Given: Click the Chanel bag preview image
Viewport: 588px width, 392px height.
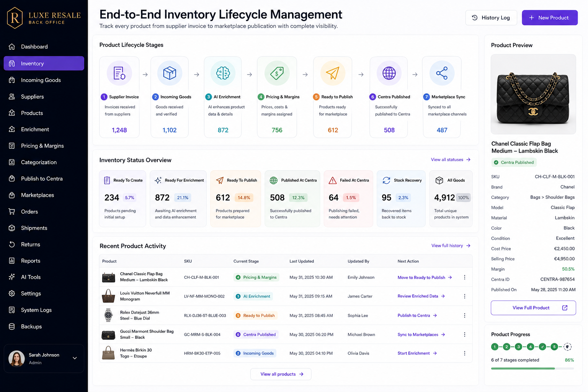Looking at the screenshot, I should (x=533, y=94).
